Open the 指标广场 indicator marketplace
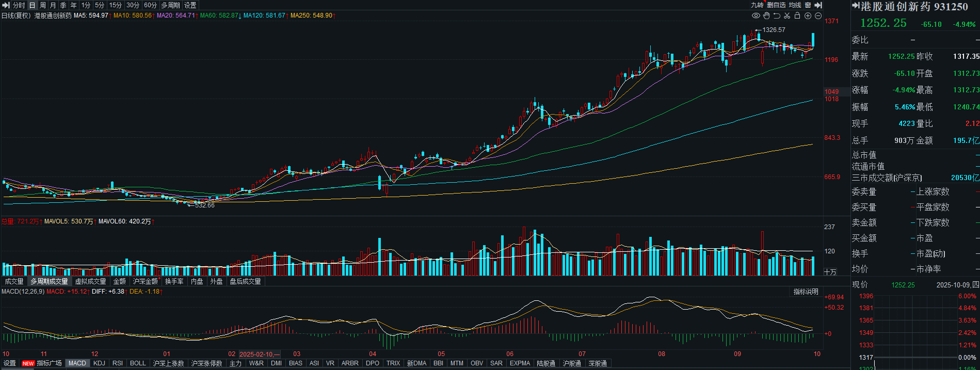Image resolution: width=980 pixels, height=370 pixels. pyautogui.click(x=49, y=363)
